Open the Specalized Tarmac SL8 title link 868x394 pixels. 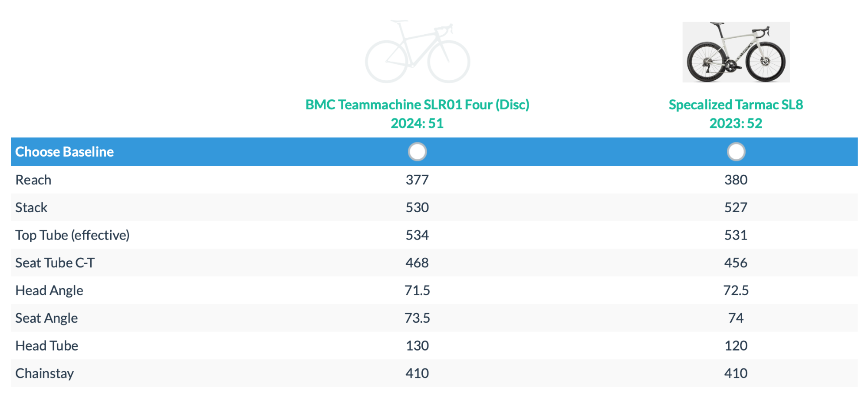click(x=736, y=105)
